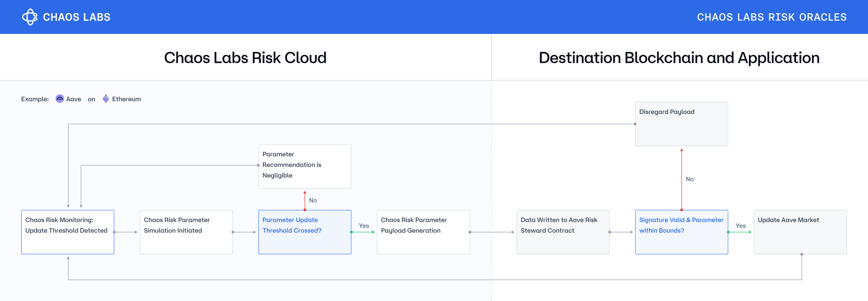Click the Aave ghost icon

pos(60,99)
